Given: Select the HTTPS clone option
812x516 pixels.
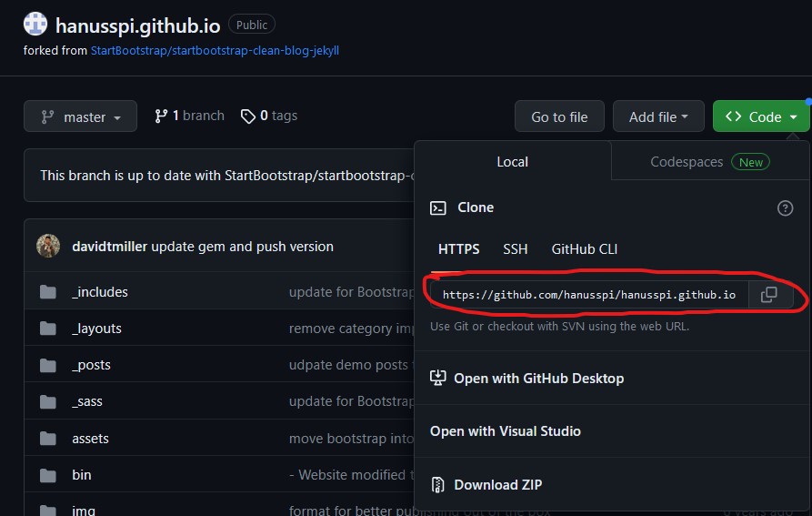Looking at the screenshot, I should 459,249.
